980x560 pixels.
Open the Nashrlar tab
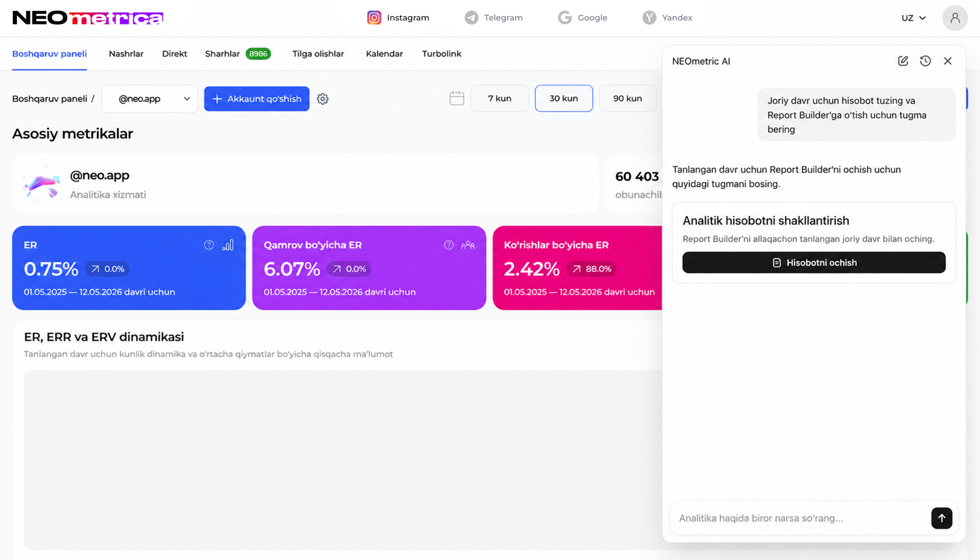coord(126,54)
